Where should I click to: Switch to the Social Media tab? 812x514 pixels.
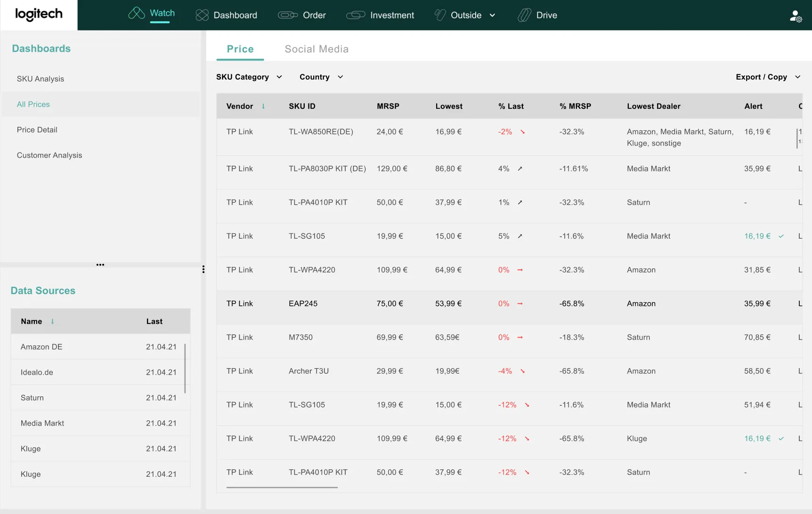[317, 49]
